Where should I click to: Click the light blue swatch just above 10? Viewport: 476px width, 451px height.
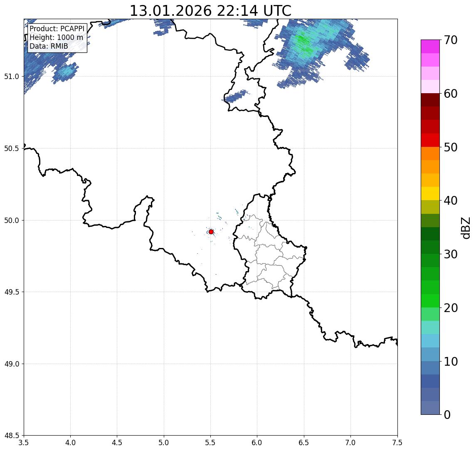pos(430,354)
